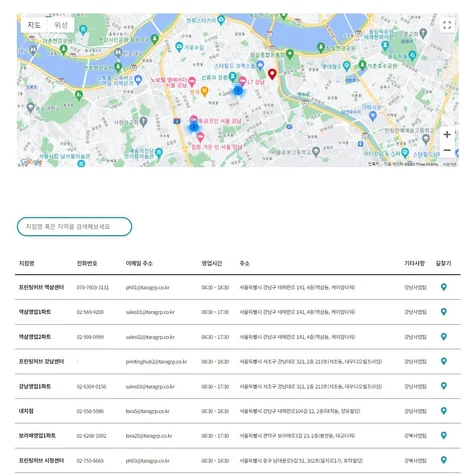Viewport: 476px width, 476px height.
Task: Click the 가로수길 camera map icon
Action: (179, 47)
